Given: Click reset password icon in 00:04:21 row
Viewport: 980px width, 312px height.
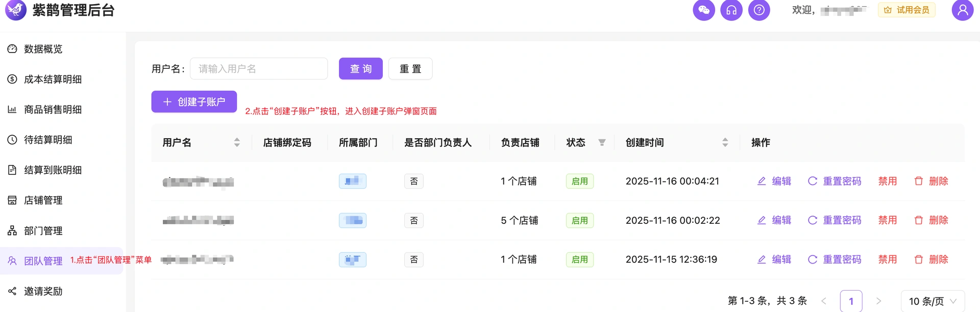Looking at the screenshot, I should click(x=813, y=181).
